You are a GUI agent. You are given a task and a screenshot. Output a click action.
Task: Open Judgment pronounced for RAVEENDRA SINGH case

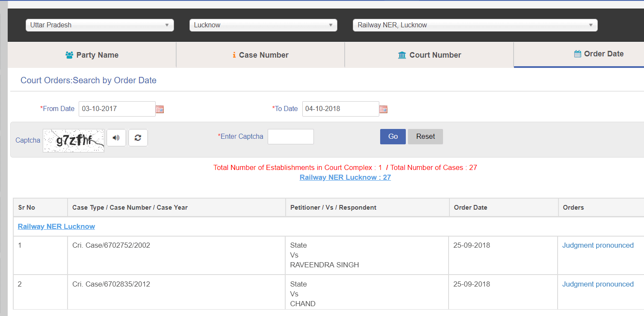(598, 245)
